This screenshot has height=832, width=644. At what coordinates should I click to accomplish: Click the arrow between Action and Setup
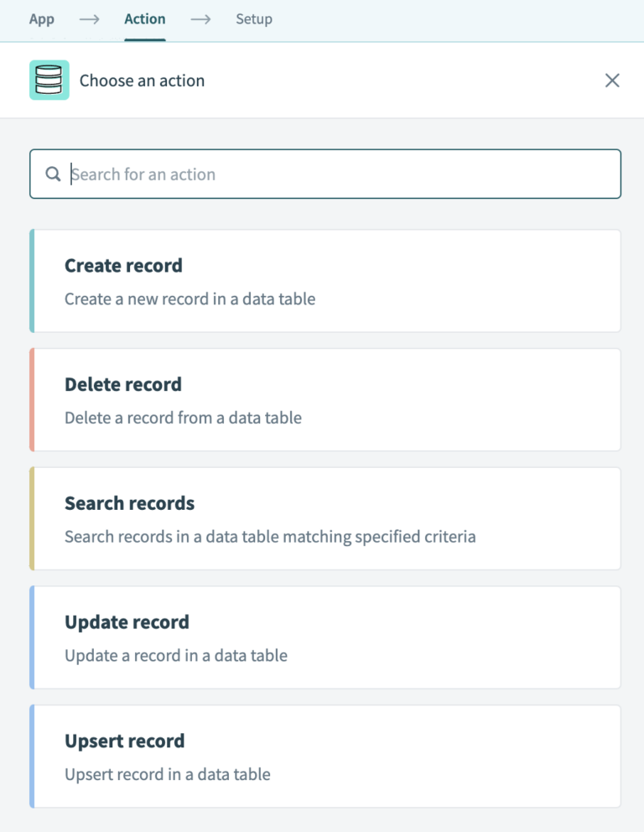(200, 18)
